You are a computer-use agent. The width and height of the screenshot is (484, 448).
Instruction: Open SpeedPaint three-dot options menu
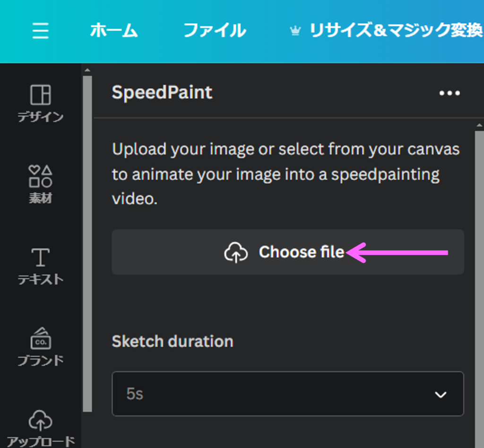449,93
